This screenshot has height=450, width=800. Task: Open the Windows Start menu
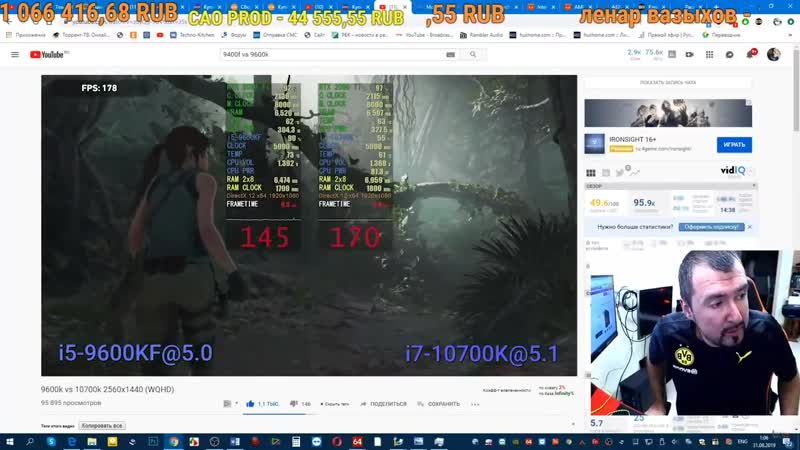[9, 442]
